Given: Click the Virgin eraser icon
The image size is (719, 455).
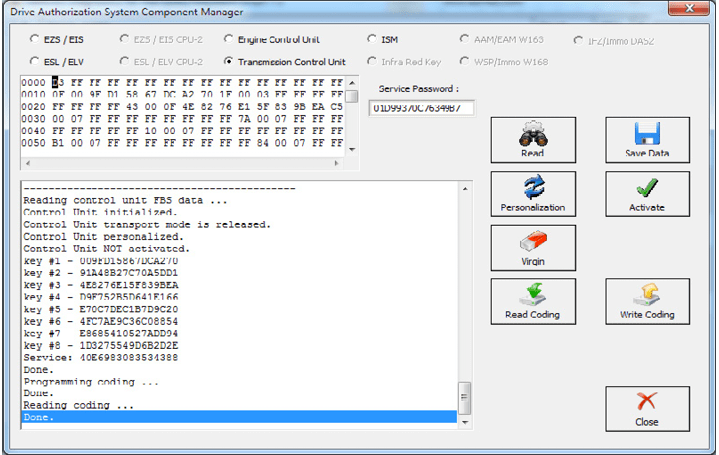Looking at the screenshot, I should point(532,242).
